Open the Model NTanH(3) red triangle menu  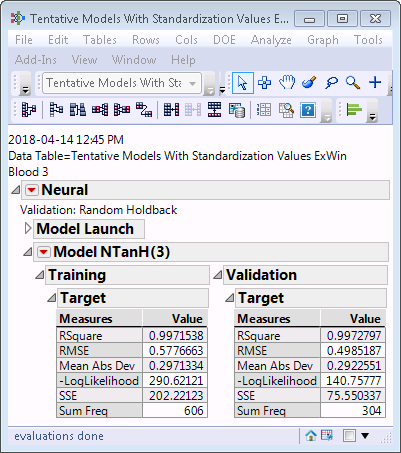44,252
